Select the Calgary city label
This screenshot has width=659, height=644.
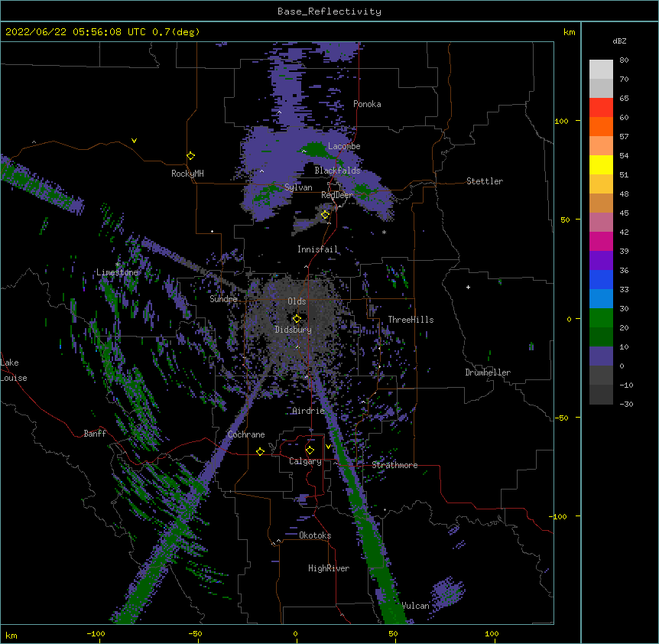[306, 461]
